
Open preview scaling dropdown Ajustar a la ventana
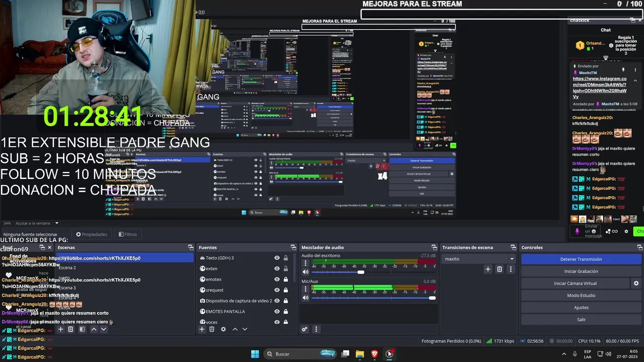pos(37,223)
